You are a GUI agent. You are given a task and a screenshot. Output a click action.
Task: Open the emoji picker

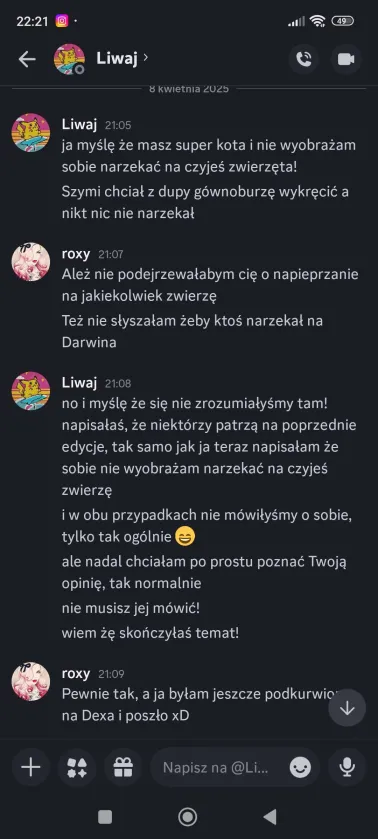(300, 768)
